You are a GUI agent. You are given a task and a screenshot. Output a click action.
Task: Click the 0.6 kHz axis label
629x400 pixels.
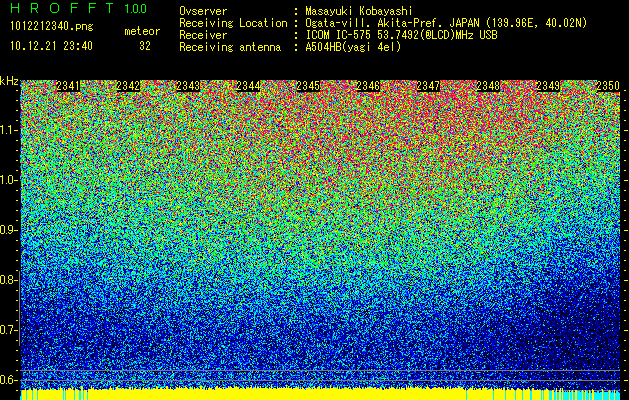9,380
